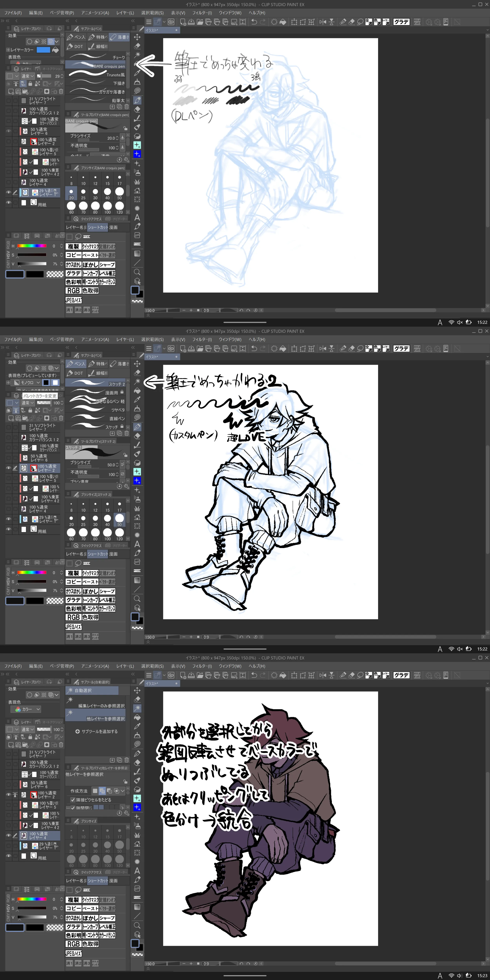The image size is (490, 980).
Task: Click white palette color box next to モノクロ
Action: (55, 382)
